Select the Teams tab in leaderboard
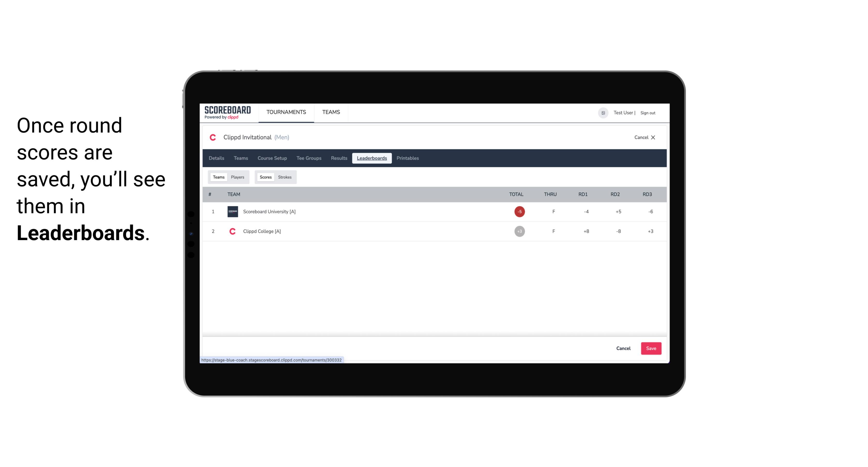868x467 pixels. (219, 177)
